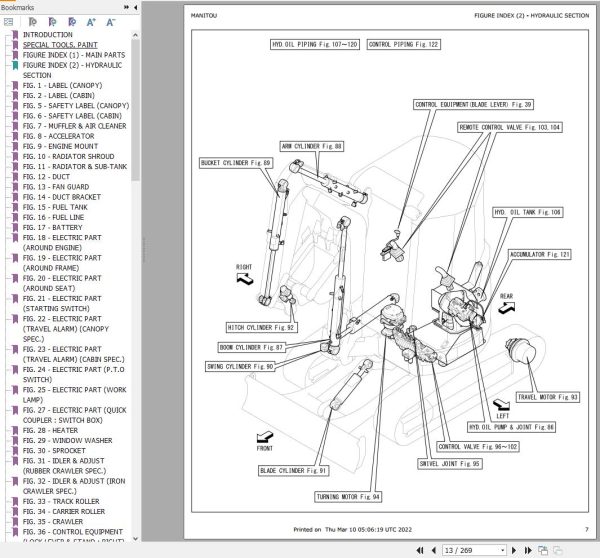
Task: Open FIG. 21 - ELECTRIC PART (STARTING SWITCH) bookmark
Action: click(x=62, y=303)
